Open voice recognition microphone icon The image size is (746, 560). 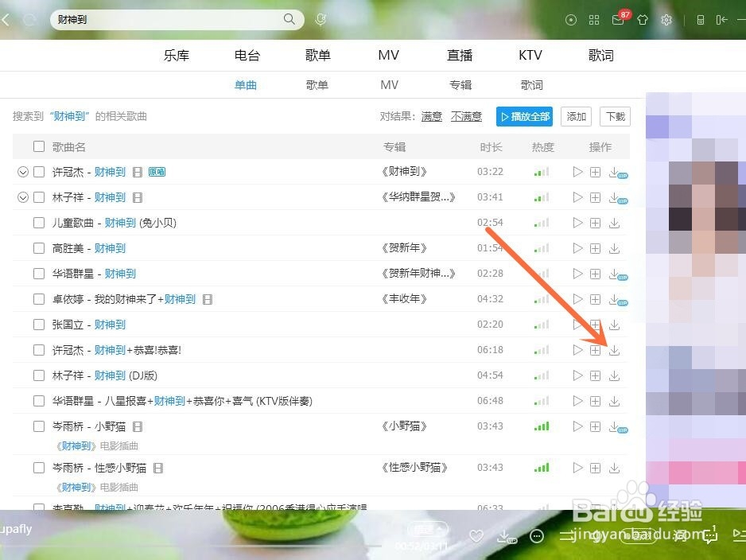click(321, 19)
